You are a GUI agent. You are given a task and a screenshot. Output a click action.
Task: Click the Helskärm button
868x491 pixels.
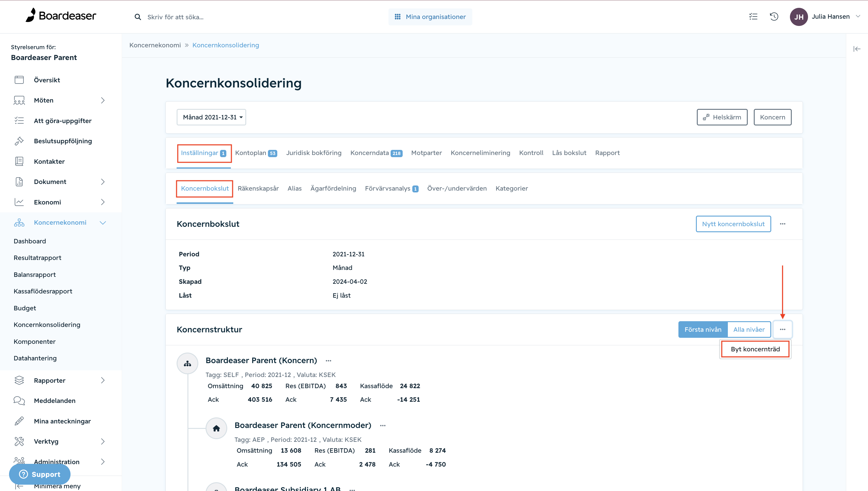(722, 117)
